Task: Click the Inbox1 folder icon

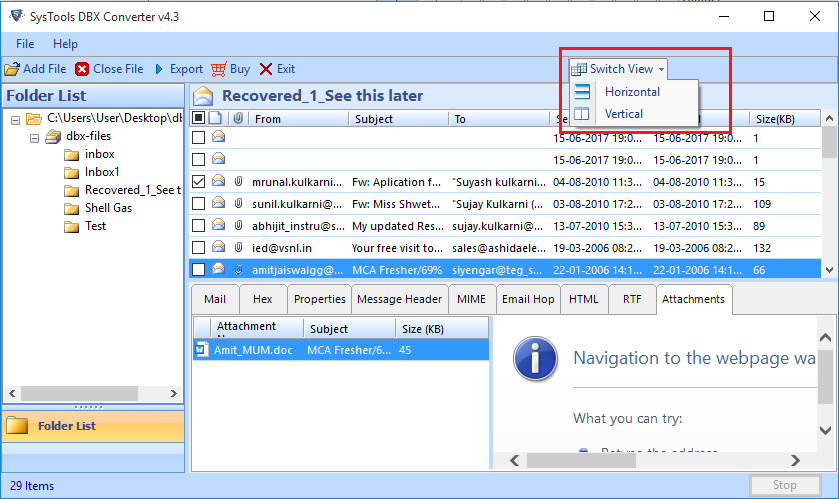Action: pos(72,173)
